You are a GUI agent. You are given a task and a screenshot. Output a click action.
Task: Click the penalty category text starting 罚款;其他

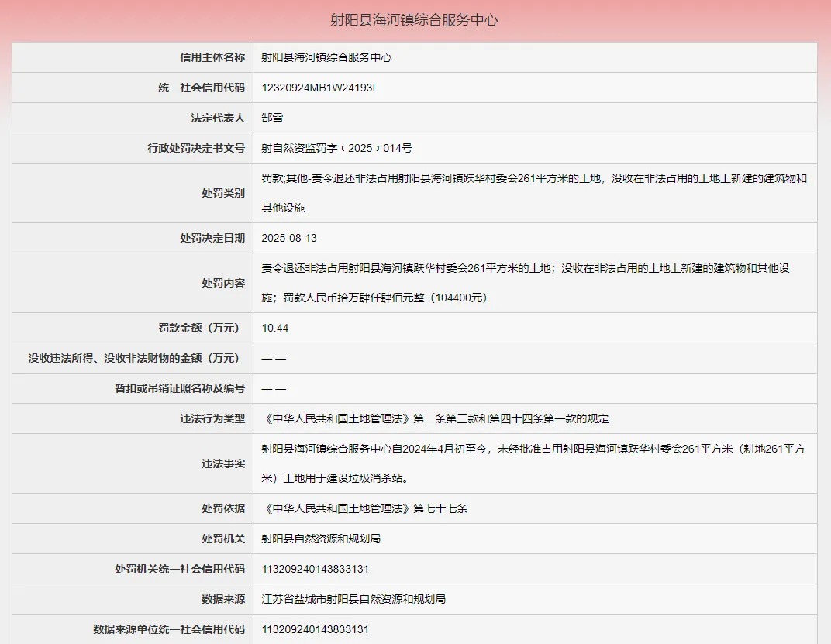[534, 193]
